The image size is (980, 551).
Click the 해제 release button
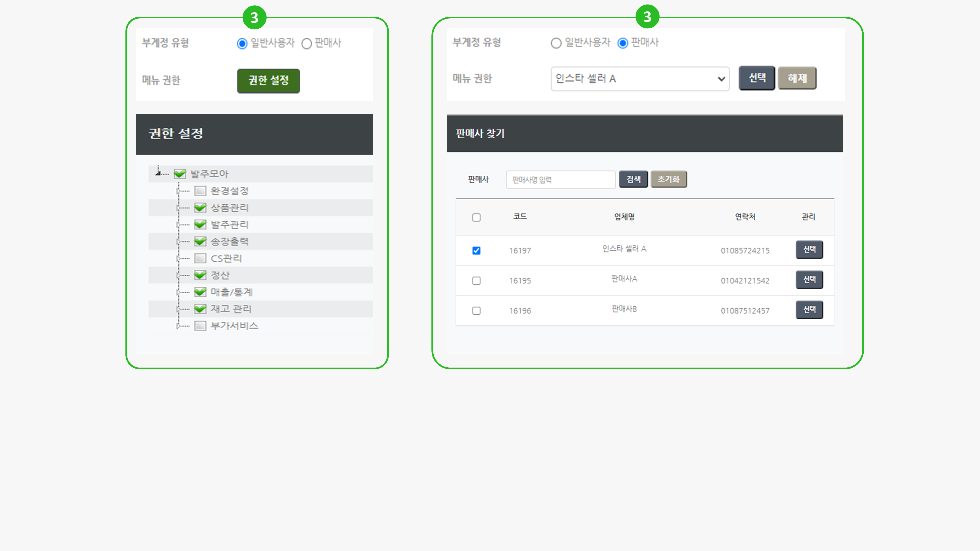[x=797, y=78]
